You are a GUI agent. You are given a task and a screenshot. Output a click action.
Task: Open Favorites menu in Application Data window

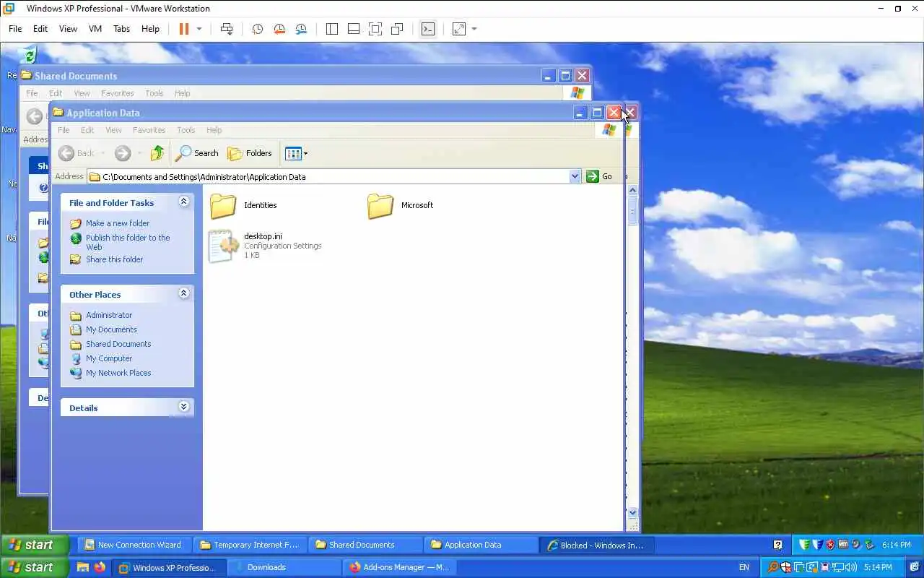[x=149, y=130]
